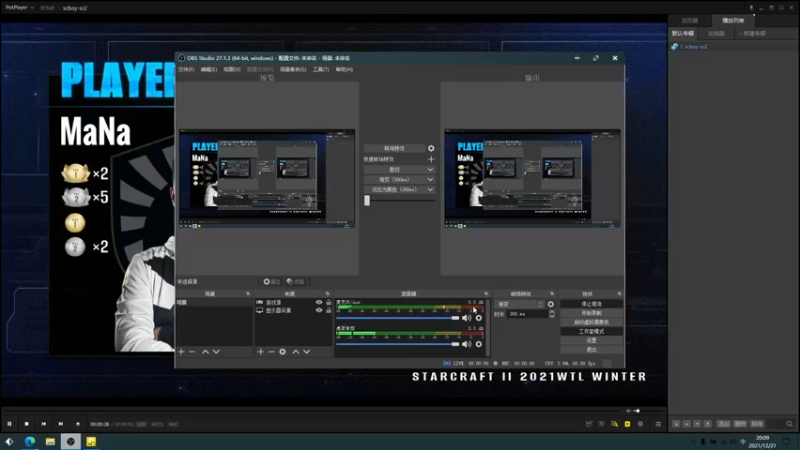This screenshot has width=800, height=450.
Task: Pop out the 控件 dock with header icon
Action: 619,294
